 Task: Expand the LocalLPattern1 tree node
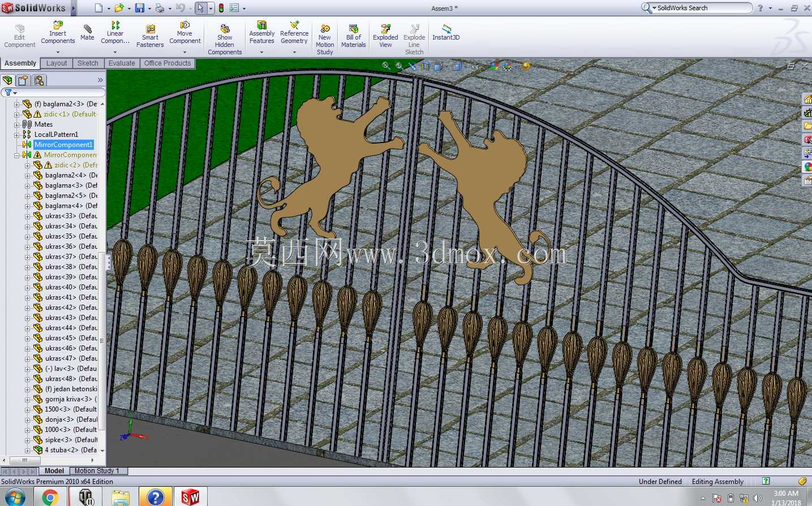[x=16, y=135]
